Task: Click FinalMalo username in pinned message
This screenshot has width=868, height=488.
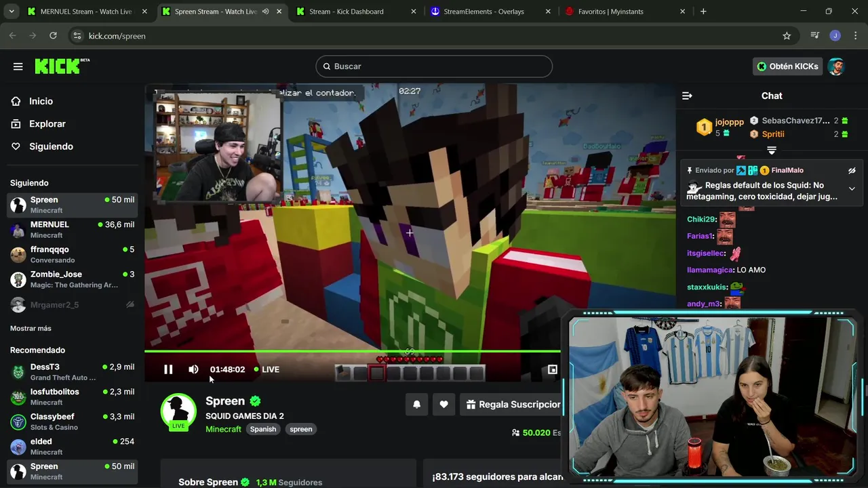Action: [x=787, y=171]
